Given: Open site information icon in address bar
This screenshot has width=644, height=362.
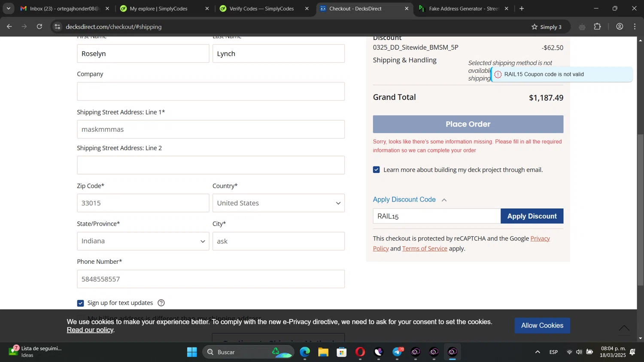Looking at the screenshot, I should tap(58, 27).
